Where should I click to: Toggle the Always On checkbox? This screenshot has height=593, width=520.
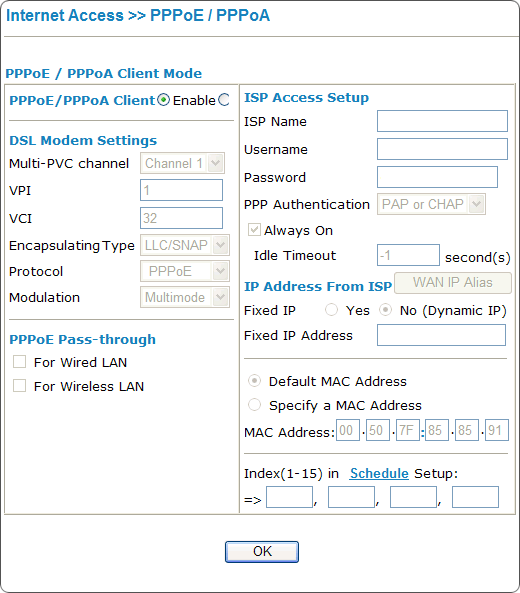pyautogui.click(x=254, y=230)
